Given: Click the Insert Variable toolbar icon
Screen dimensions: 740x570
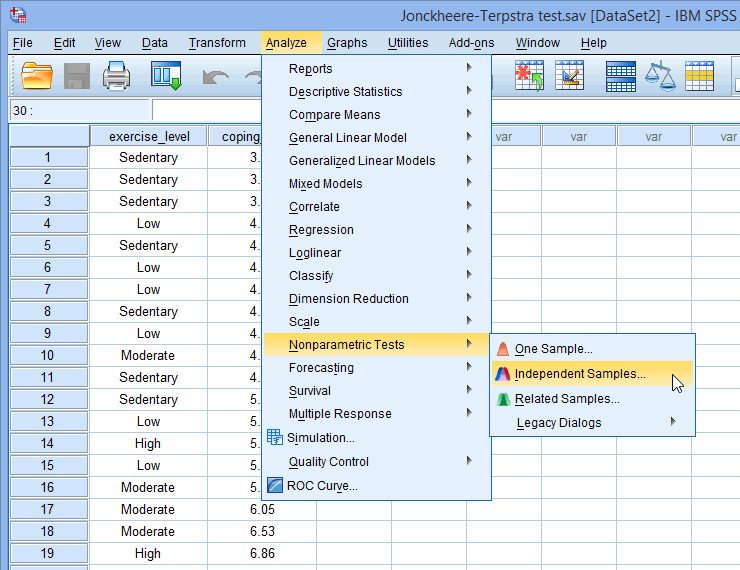Looking at the screenshot, I should (x=570, y=75).
